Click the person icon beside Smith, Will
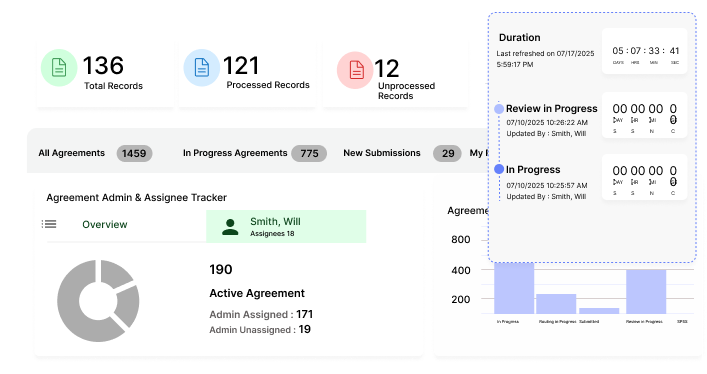 [230, 227]
